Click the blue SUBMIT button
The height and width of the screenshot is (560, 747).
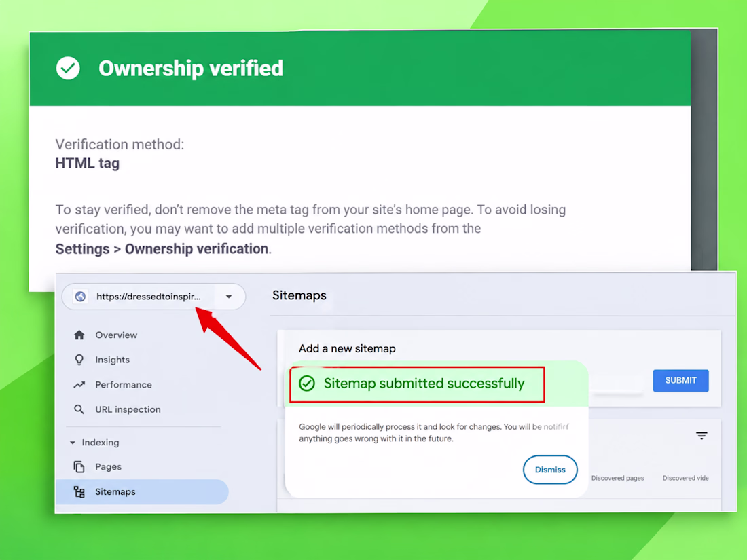[x=680, y=381]
